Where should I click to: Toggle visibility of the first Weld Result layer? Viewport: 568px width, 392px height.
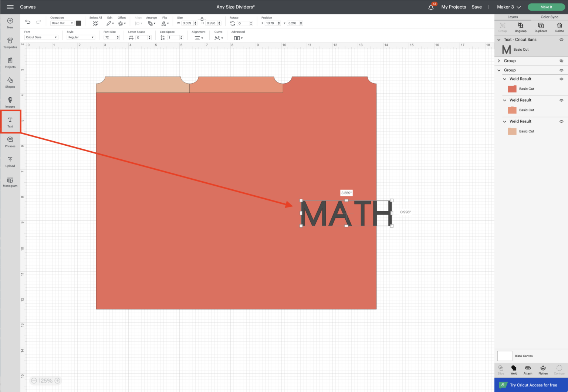(561, 79)
